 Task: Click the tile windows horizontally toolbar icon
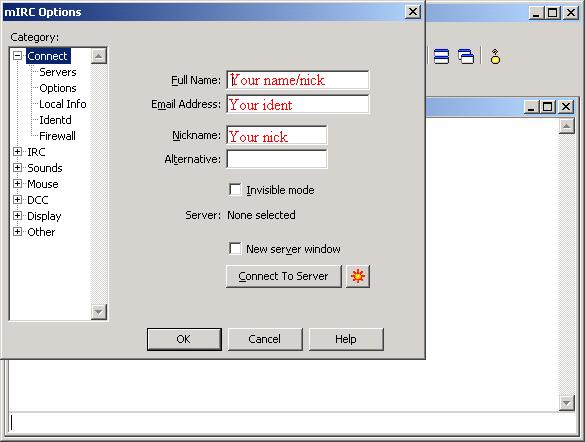coord(441,57)
